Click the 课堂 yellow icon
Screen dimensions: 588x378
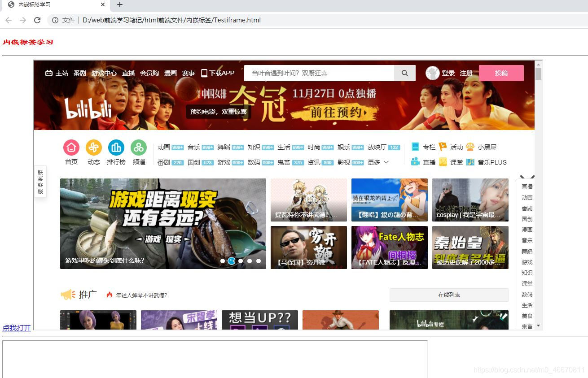click(x=443, y=162)
